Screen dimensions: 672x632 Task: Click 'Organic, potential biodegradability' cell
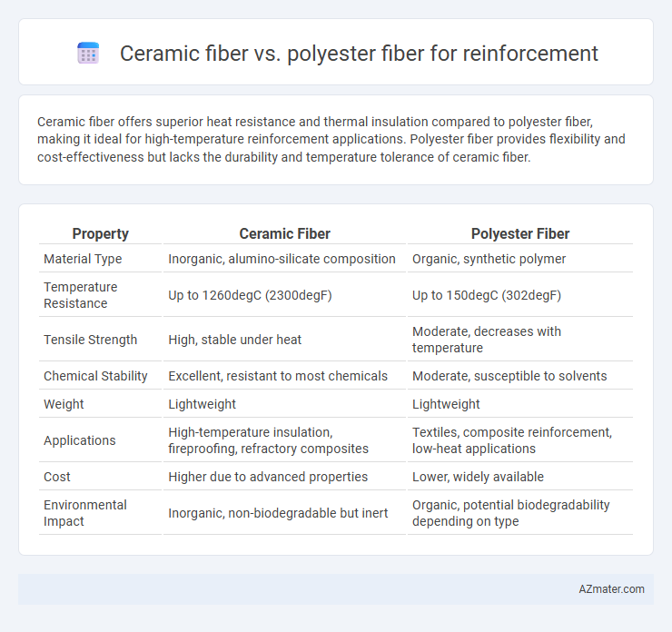(511, 513)
